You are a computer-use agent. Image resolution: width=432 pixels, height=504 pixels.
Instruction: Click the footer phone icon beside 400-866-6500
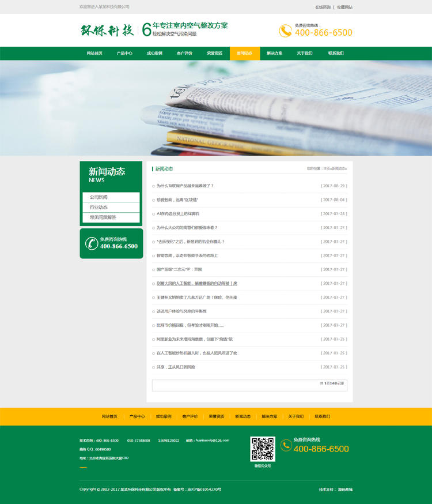tap(286, 446)
